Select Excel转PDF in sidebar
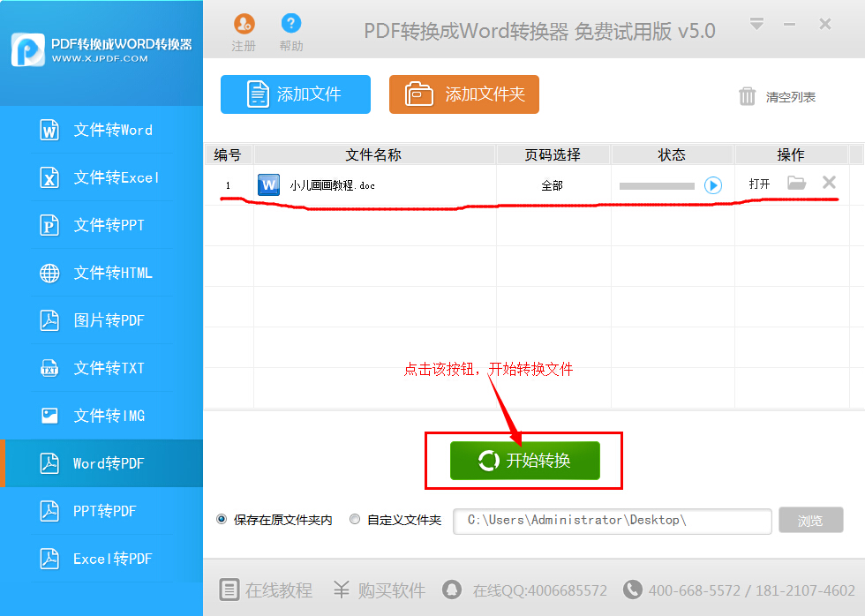 click(x=102, y=559)
